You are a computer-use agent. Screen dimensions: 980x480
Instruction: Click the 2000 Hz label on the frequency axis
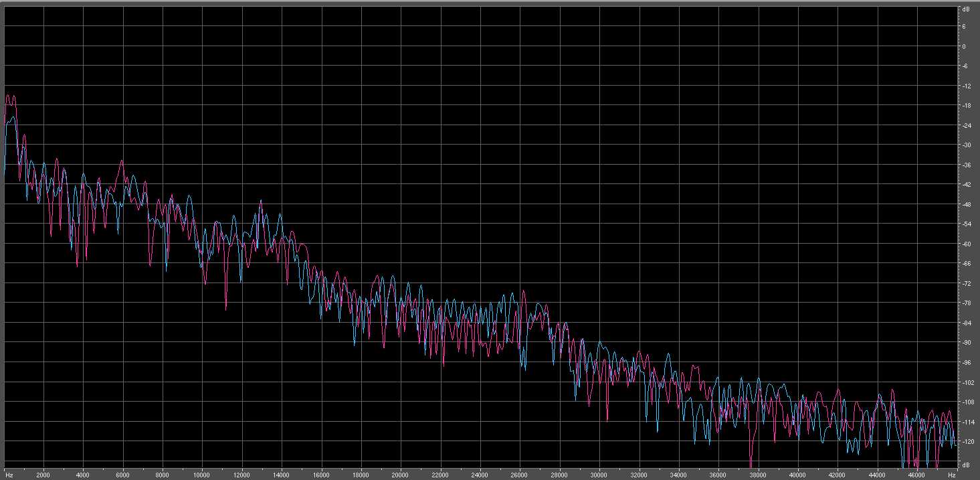(43, 475)
